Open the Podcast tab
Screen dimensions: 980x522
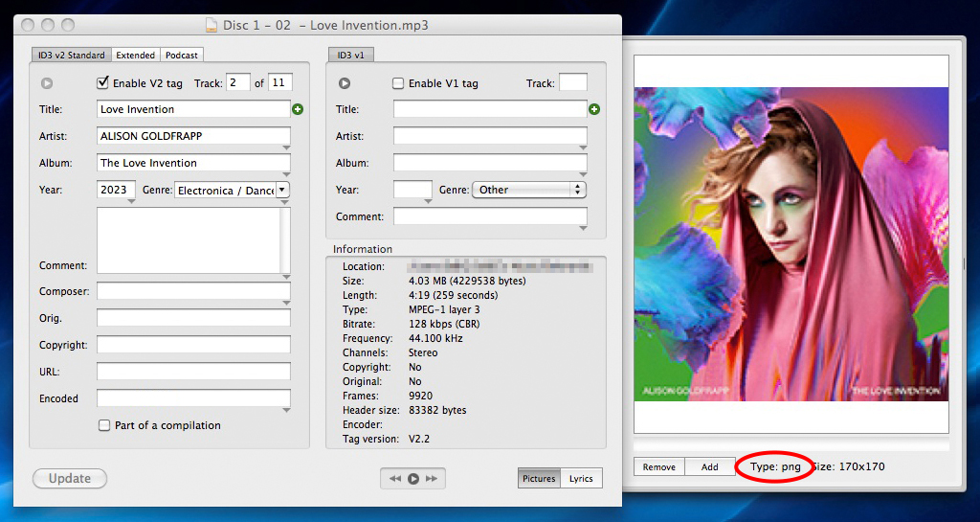(x=182, y=55)
